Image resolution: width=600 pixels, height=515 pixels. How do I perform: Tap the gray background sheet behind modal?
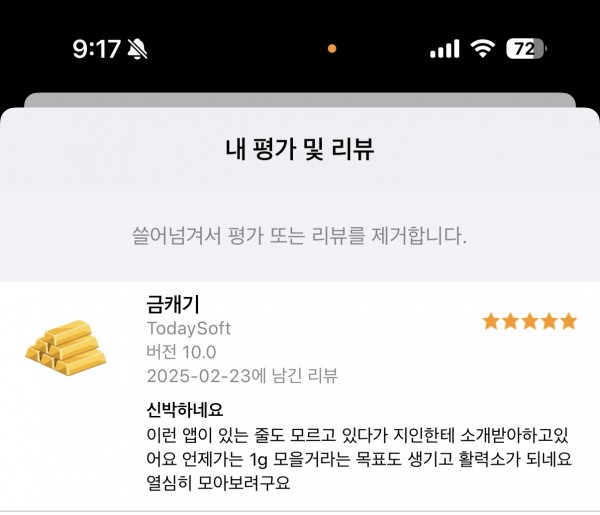tap(300, 99)
